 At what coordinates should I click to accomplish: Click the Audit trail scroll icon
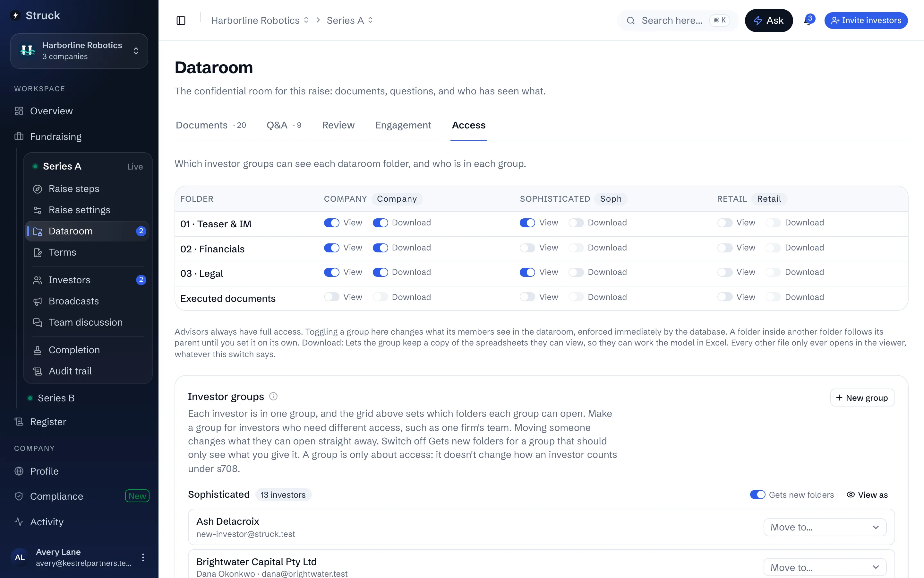click(38, 371)
